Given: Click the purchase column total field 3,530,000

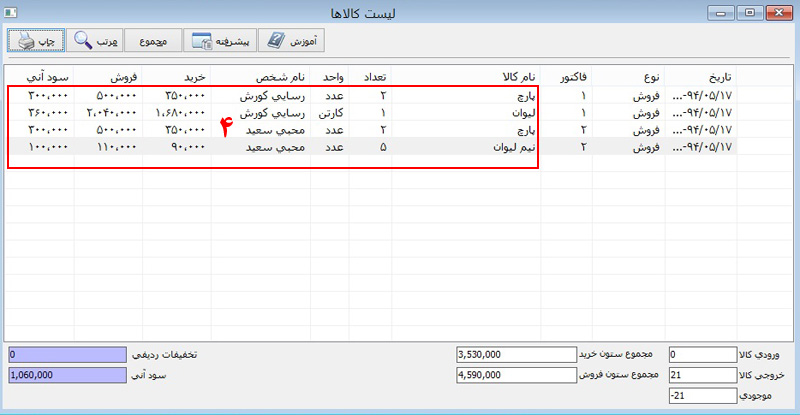Looking at the screenshot, I should 514,354.
